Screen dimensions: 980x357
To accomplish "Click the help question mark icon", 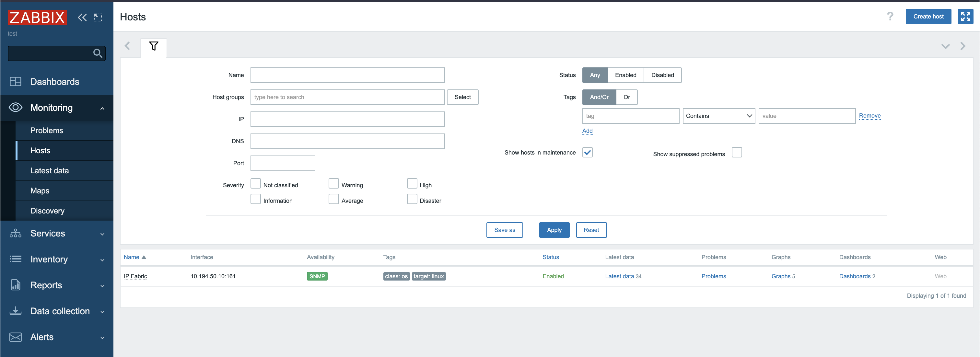I will [x=890, y=16].
